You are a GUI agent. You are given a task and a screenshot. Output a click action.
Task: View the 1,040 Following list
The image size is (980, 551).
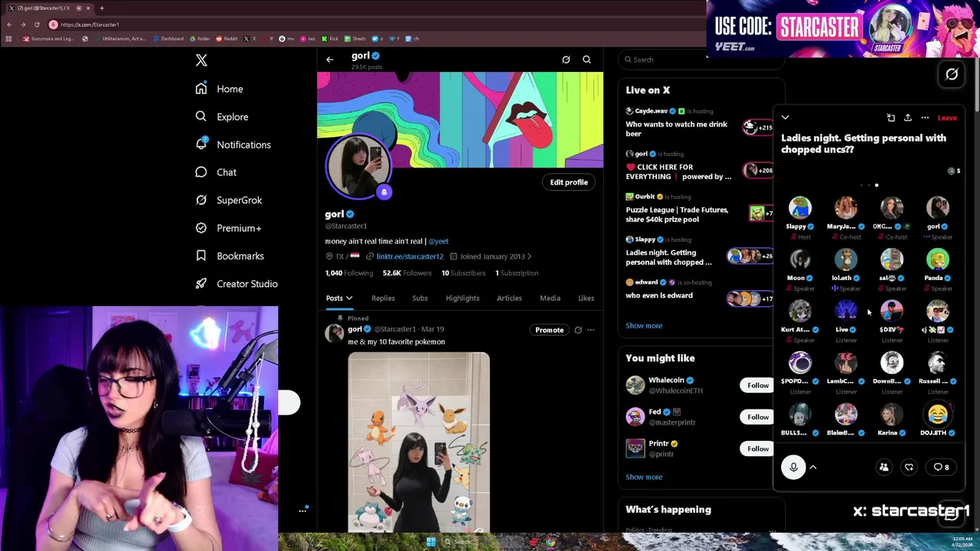tap(349, 273)
